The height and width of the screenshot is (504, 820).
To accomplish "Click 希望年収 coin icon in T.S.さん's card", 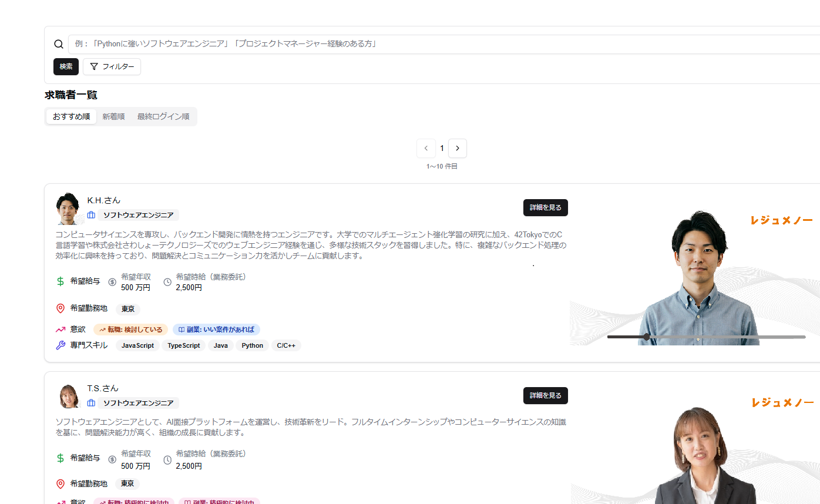I will click(x=113, y=459).
